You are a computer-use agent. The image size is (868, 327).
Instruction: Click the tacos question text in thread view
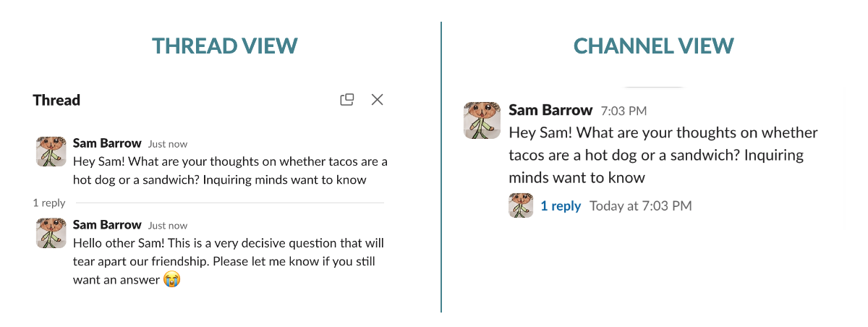tap(230, 170)
